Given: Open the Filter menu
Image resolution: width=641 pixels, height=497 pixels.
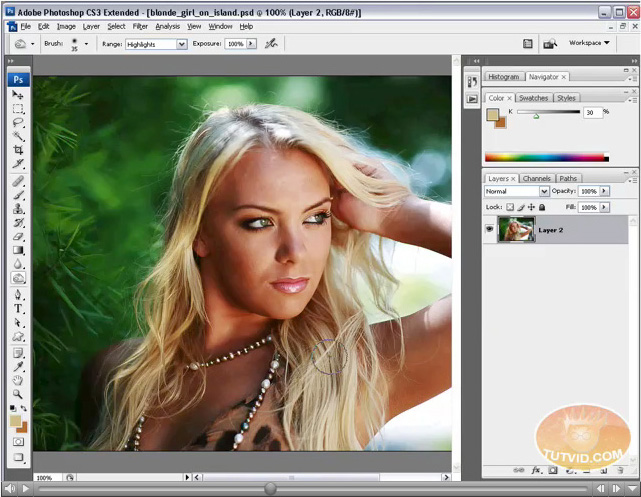Looking at the screenshot, I should pos(140,27).
